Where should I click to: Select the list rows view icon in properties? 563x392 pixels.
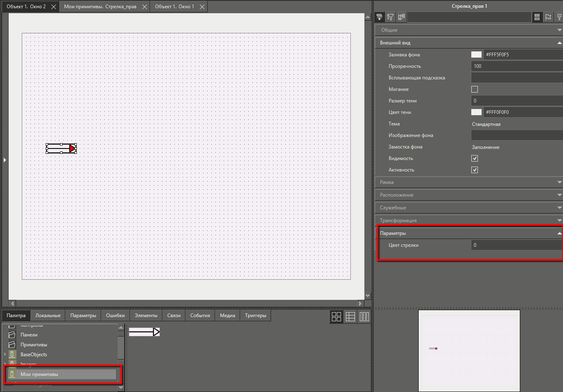[537, 17]
